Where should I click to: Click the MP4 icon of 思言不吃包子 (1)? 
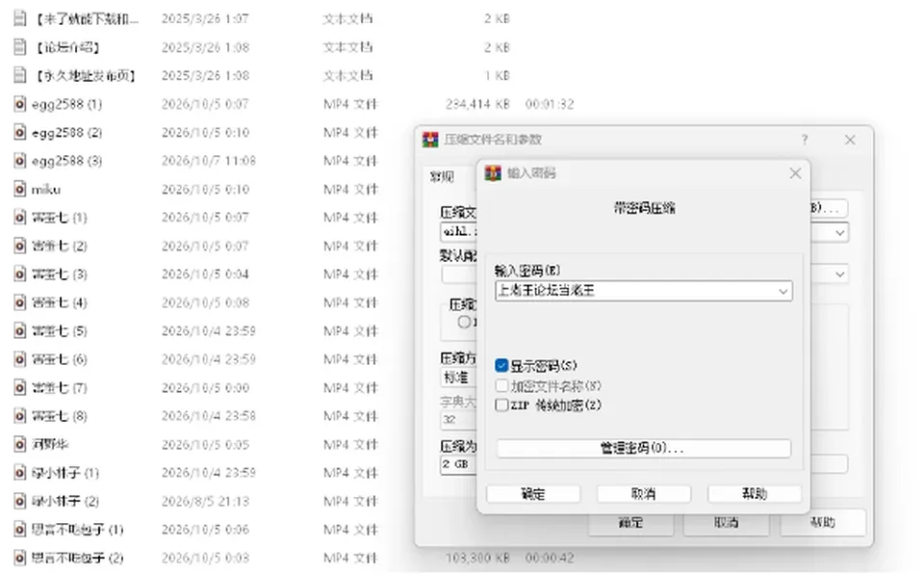[x=20, y=529]
